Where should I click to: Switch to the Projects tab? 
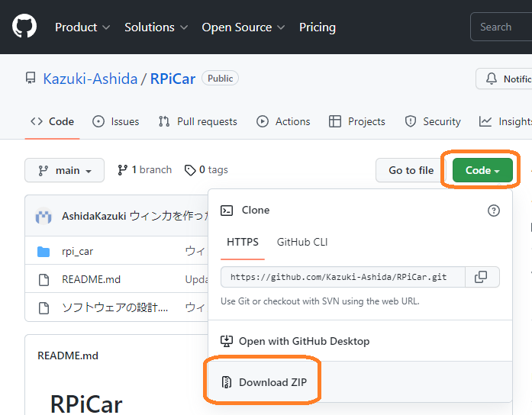tap(357, 121)
